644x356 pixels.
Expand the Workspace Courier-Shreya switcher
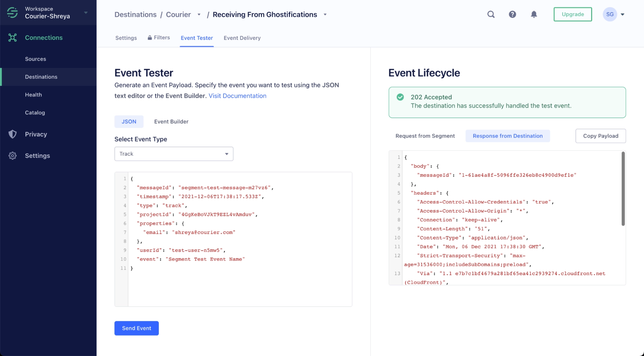tap(86, 13)
